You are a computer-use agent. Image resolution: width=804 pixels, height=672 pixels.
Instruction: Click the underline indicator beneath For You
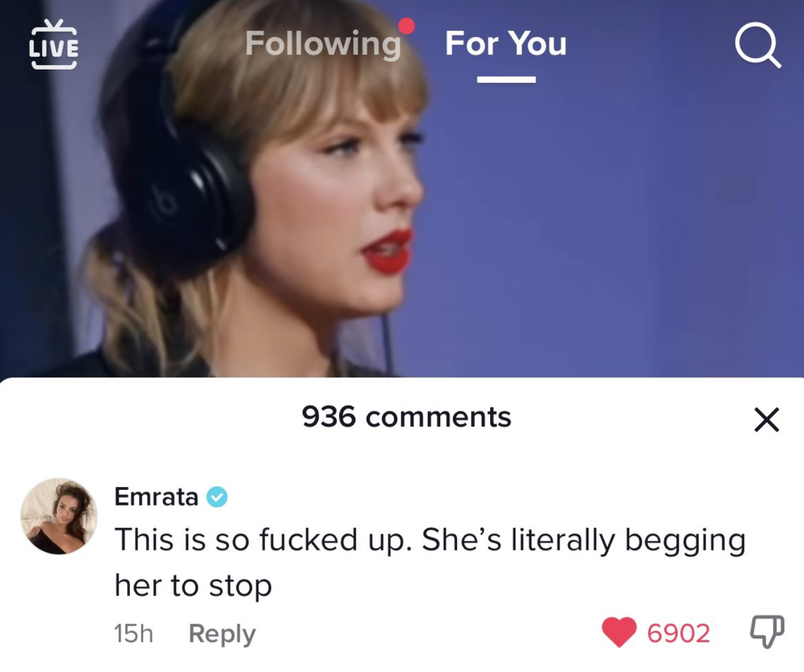pyautogui.click(x=506, y=80)
